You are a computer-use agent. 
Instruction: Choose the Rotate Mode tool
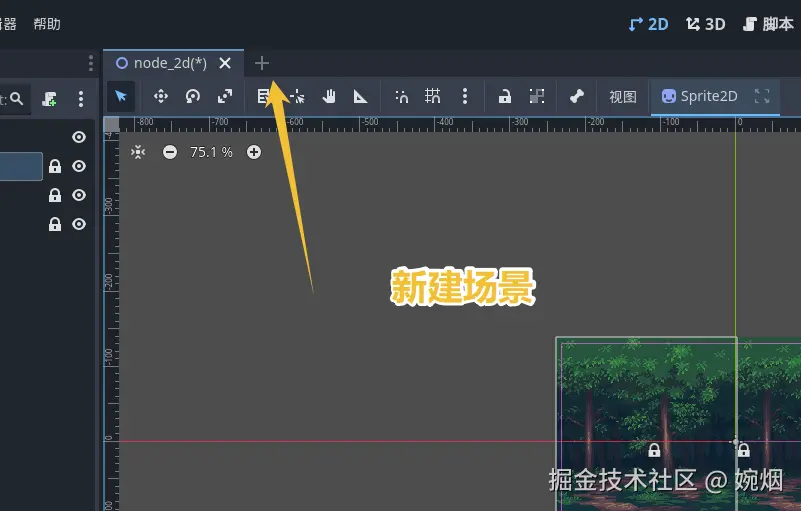point(193,96)
